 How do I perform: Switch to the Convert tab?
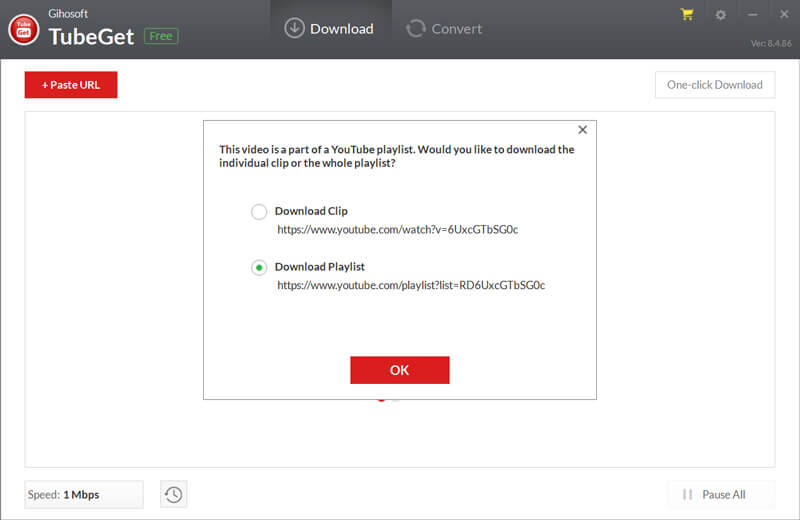click(x=444, y=29)
